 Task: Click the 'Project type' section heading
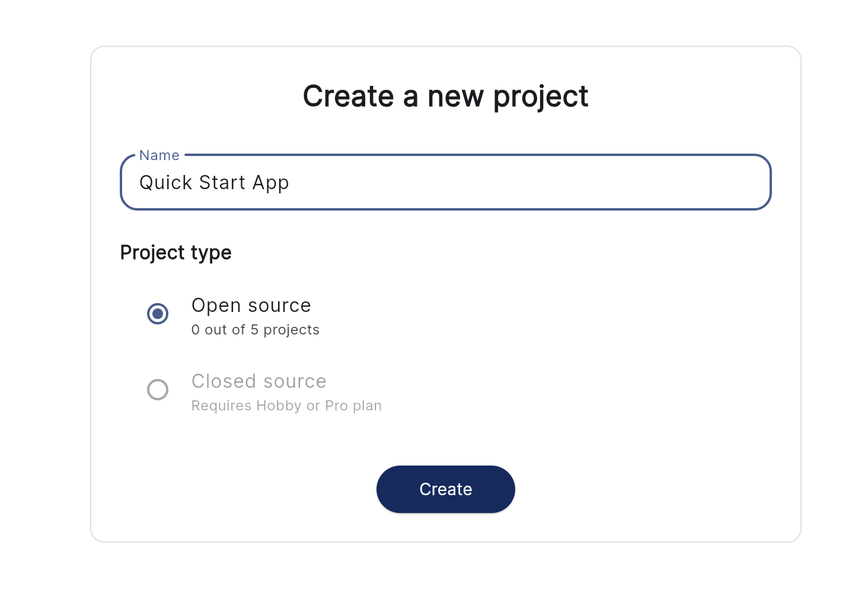click(x=175, y=252)
